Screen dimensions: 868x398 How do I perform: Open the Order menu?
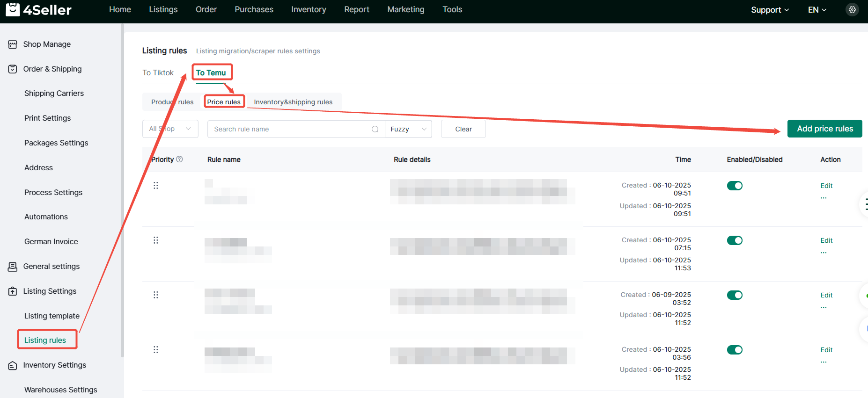206,9
